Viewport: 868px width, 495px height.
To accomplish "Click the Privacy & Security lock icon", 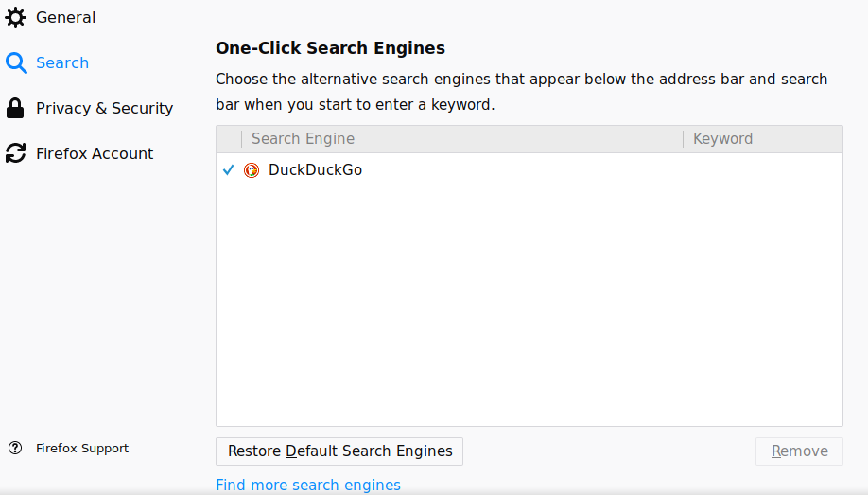I will pyautogui.click(x=15, y=108).
